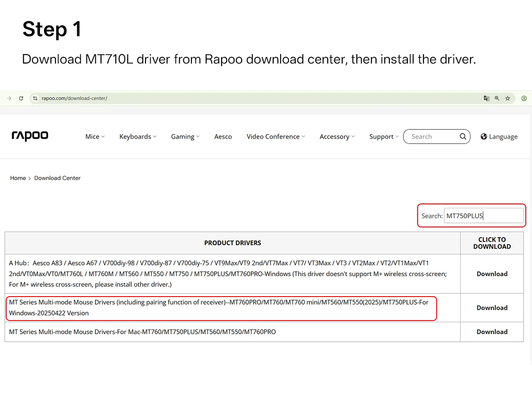Image resolution: width=532 pixels, height=399 pixels.
Task: Open the Aesco menu item
Action: (x=223, y=137)
